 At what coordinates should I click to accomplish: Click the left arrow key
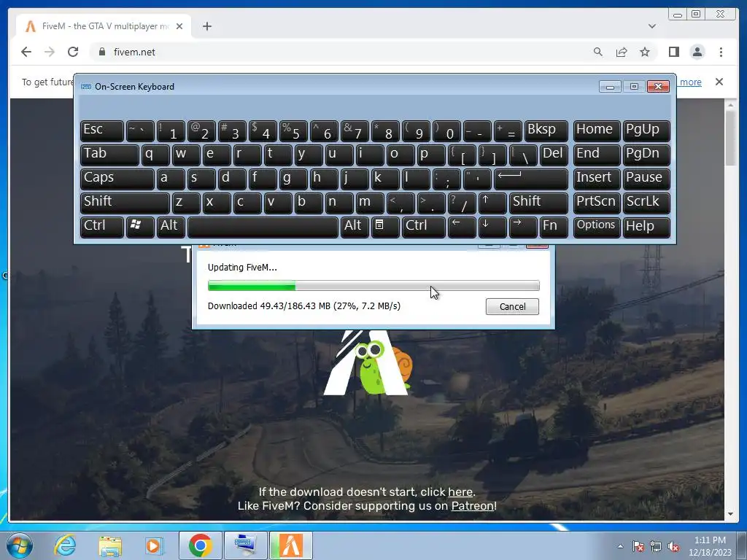(x=462, y=227)
